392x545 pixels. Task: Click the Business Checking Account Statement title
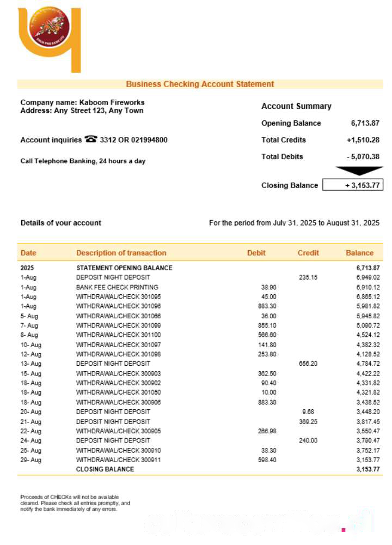coord(200,84)
